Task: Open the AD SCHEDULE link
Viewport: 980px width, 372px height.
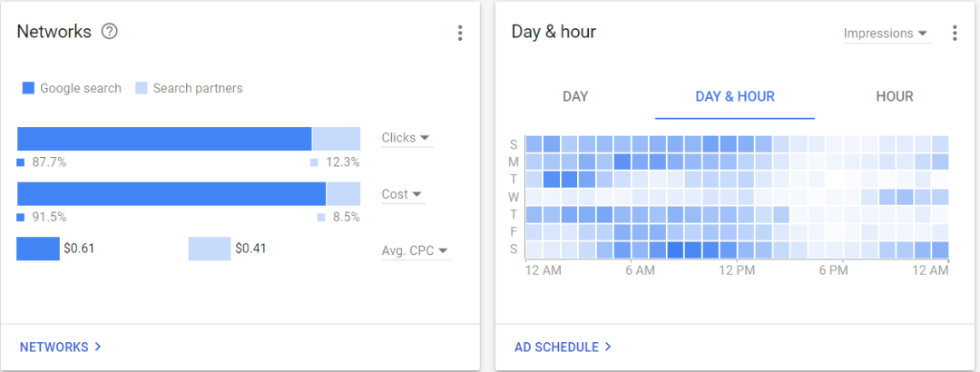Action: tap(556, 347)
